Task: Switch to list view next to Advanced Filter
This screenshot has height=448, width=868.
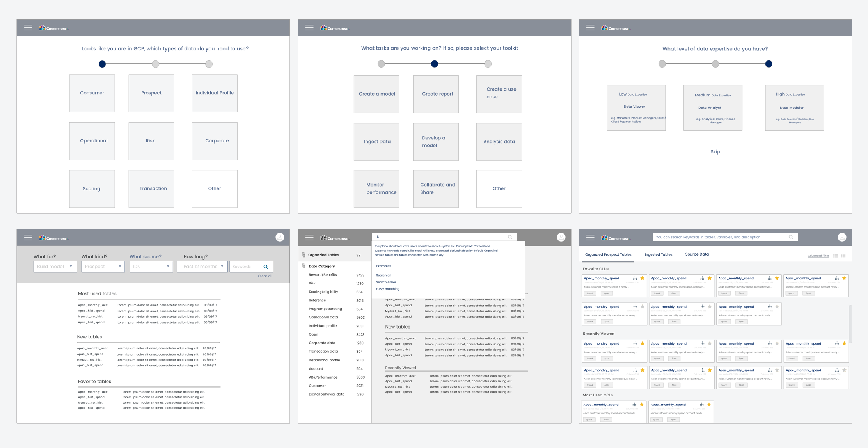Action: click(x=836, y=256)
